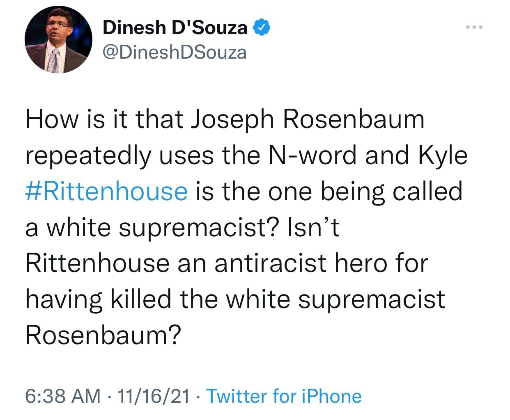Image resolution: width=510 pixels, height=420 pixels.
Task: Click the 6:38 AM timestamp
Action: coord(63,396)
